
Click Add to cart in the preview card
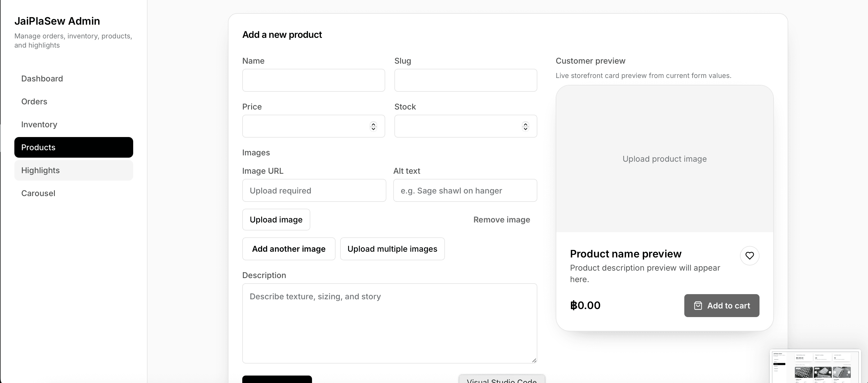coord(721,306)
